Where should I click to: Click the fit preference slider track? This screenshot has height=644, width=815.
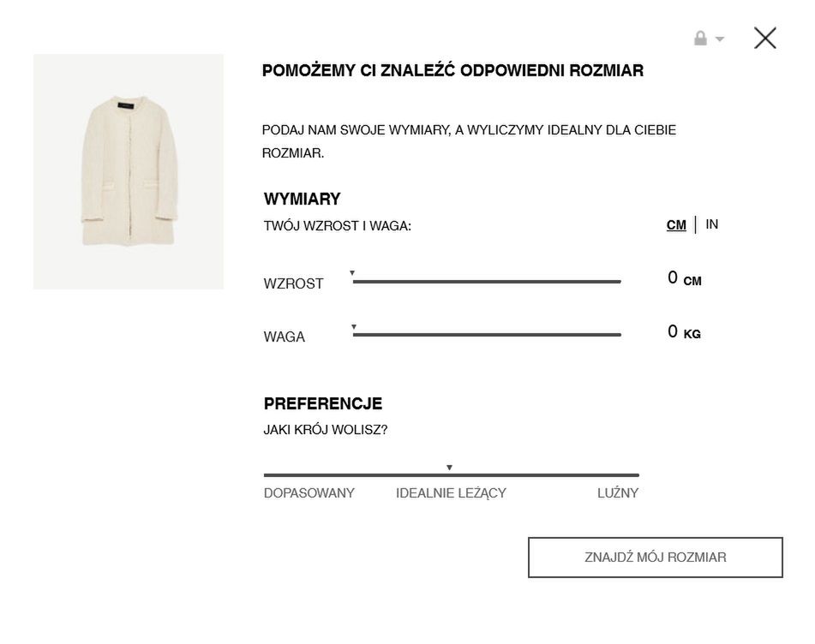click(451, 474)
